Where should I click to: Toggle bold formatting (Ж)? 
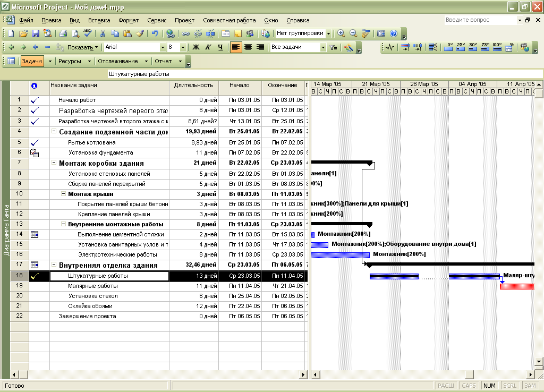point(196,47)
